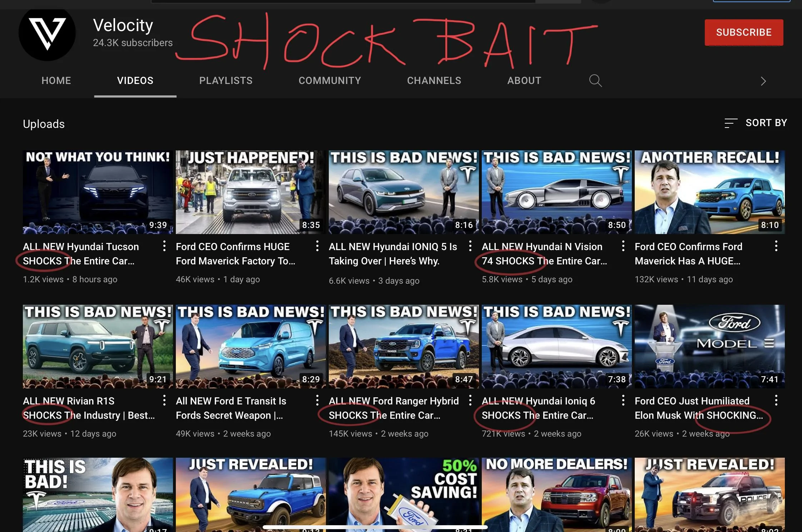Viewport: 802px width, 532px height.
Task: Open 'ALL NEW Rivian R1S SHOCKS The Industry' title
Action: click(x=89, y=408)
